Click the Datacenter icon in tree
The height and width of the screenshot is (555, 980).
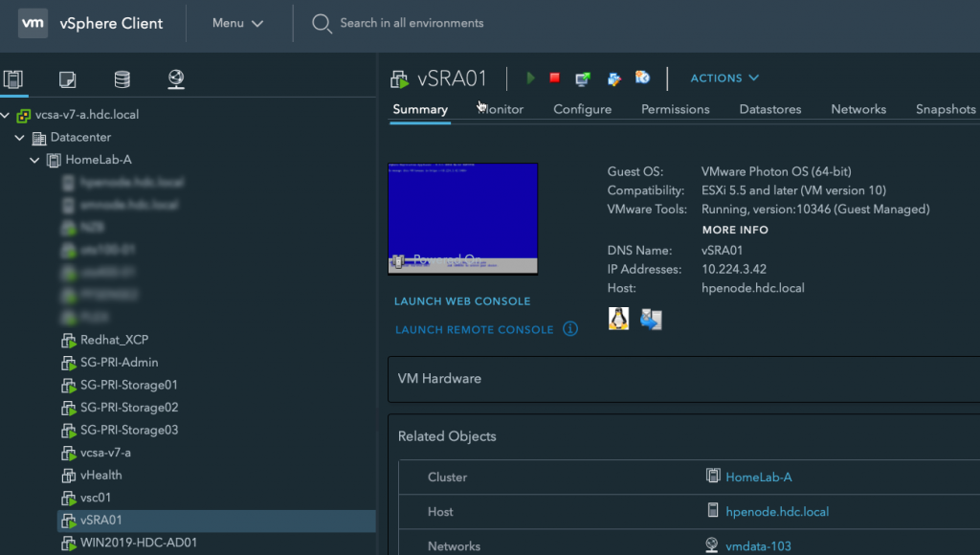(x=38, y=138)
